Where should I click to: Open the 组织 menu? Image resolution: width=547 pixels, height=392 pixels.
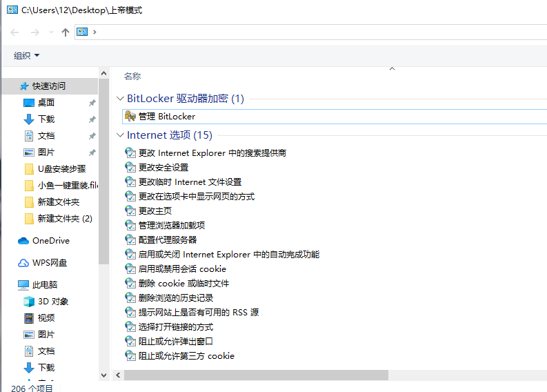coord(26,55)
